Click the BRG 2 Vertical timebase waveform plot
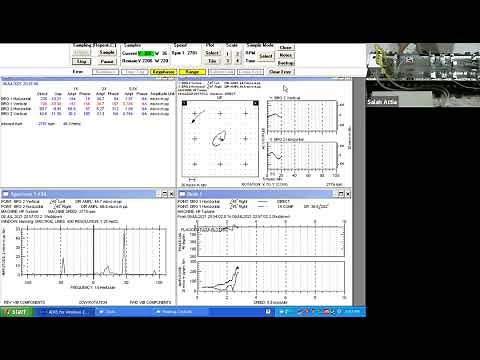The height and width of the screenshot is (360, 480). pos(302,116)
